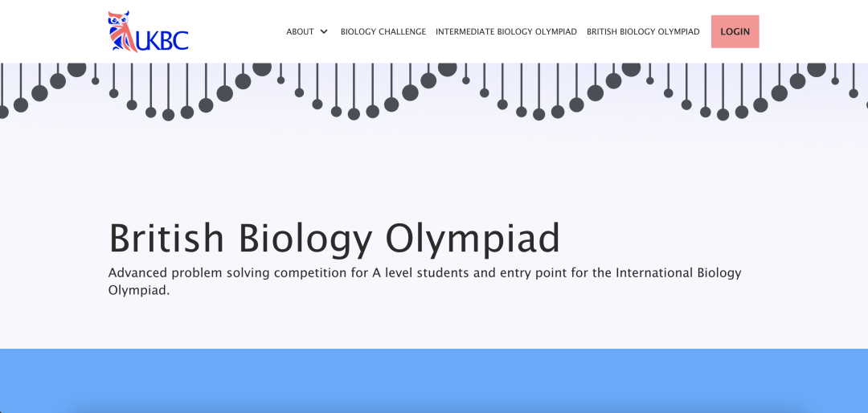The height and width of the screenshot is (413, 868).
Task: Select BRITISH BIOLOGY OLYMPIAD in the navigation bar
Action: pyautogui.click(x=643, y=31)
